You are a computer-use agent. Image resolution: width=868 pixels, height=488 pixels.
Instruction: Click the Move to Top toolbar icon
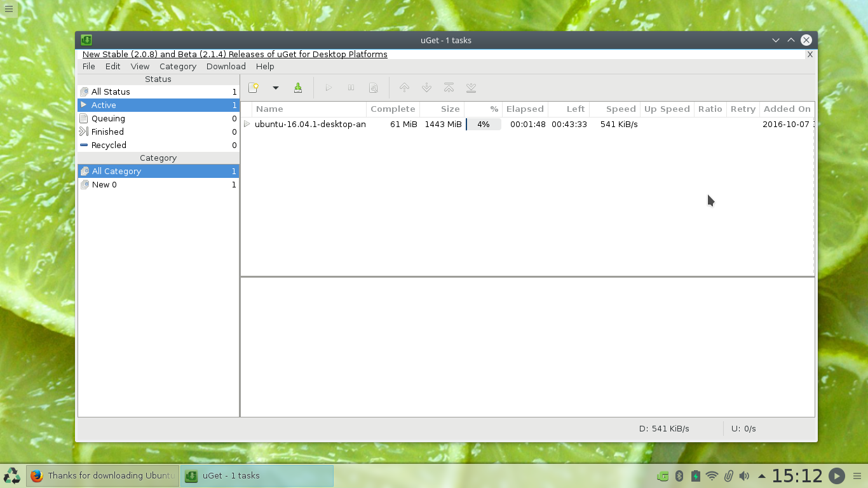click(449, 88)
